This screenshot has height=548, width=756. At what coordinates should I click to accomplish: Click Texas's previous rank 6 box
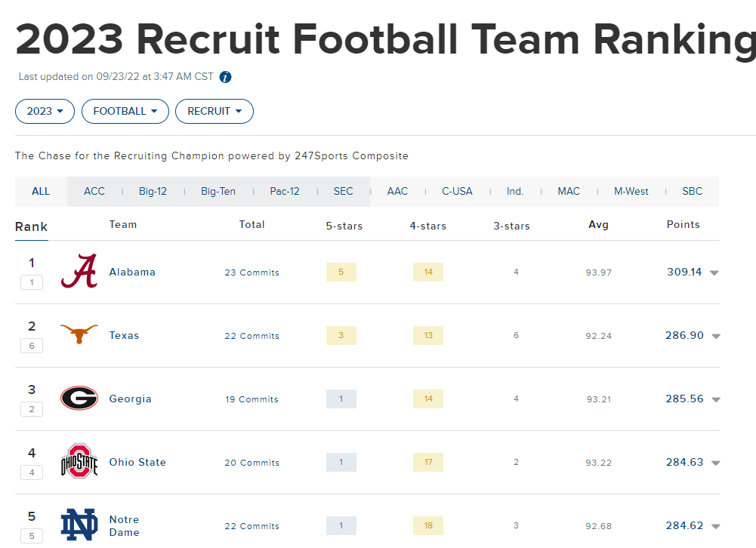pyautogui.click(x=31, y=346)
